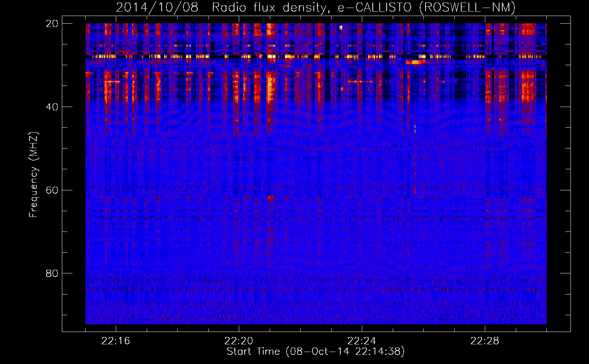
Task: Click the "Frequency (MHZ)" axis label
Action: pos(33,174)
